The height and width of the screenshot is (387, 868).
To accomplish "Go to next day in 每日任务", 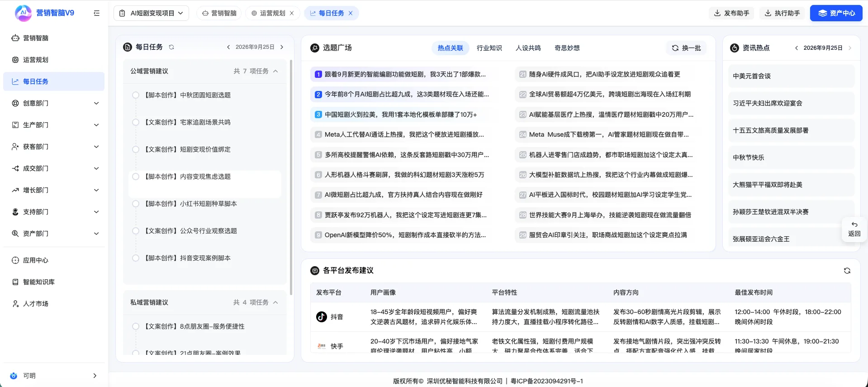I will [x=282, y=47].
